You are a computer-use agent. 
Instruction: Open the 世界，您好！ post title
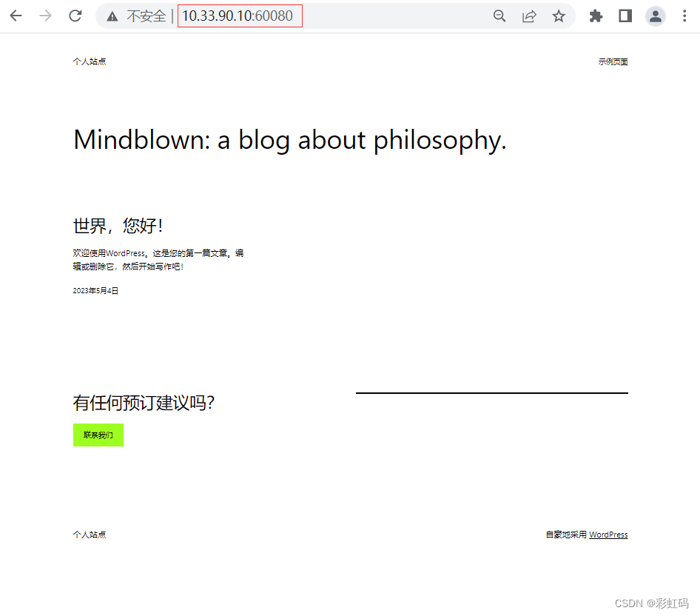click(x=118, y=226)
